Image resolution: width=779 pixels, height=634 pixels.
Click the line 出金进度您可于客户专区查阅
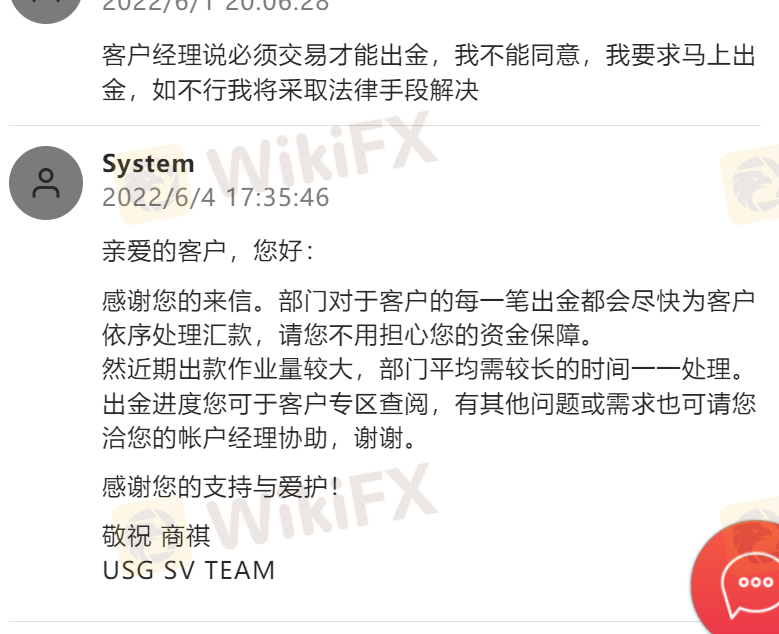(x=429, y=403)
